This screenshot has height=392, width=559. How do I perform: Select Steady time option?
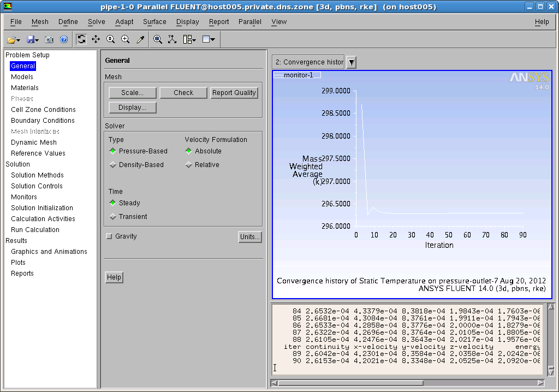tap(125, 203)
